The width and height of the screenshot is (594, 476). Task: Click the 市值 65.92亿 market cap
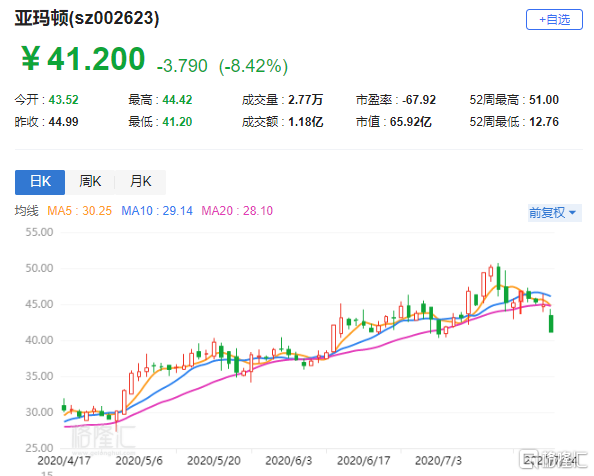click(x=394, y=122)
